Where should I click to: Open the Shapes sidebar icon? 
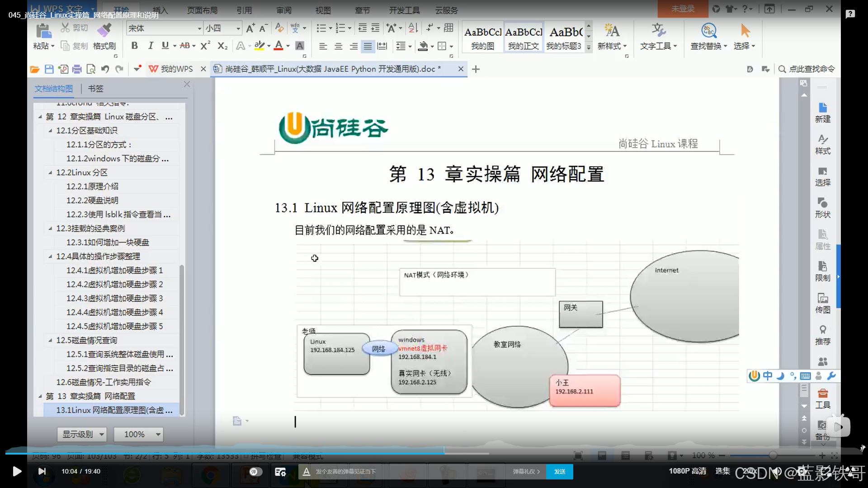(822, 207)
